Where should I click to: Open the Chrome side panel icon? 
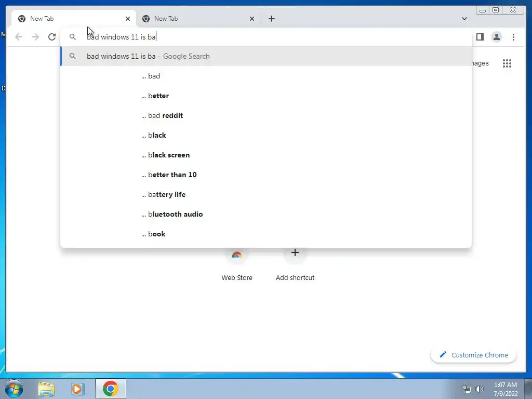coord(480,37)
